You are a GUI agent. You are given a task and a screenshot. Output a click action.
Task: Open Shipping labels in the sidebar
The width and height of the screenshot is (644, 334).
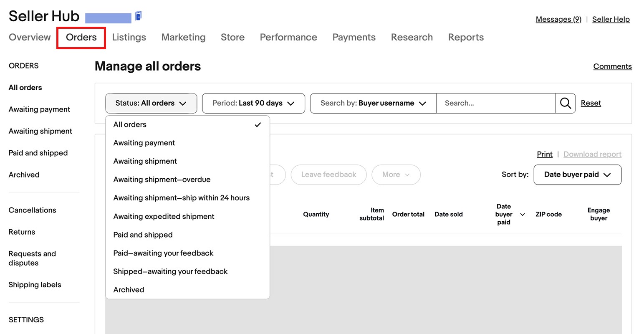[x=35, y=285]
